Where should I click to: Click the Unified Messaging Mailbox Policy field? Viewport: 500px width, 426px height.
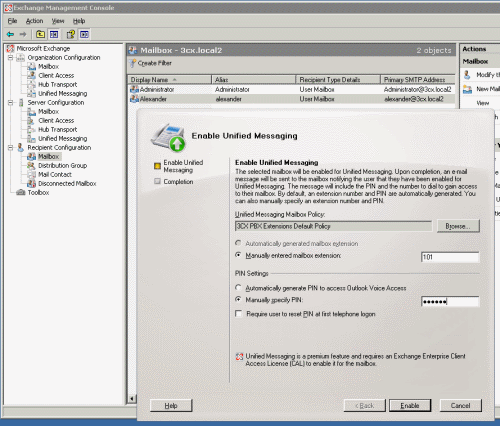(333, 226)
